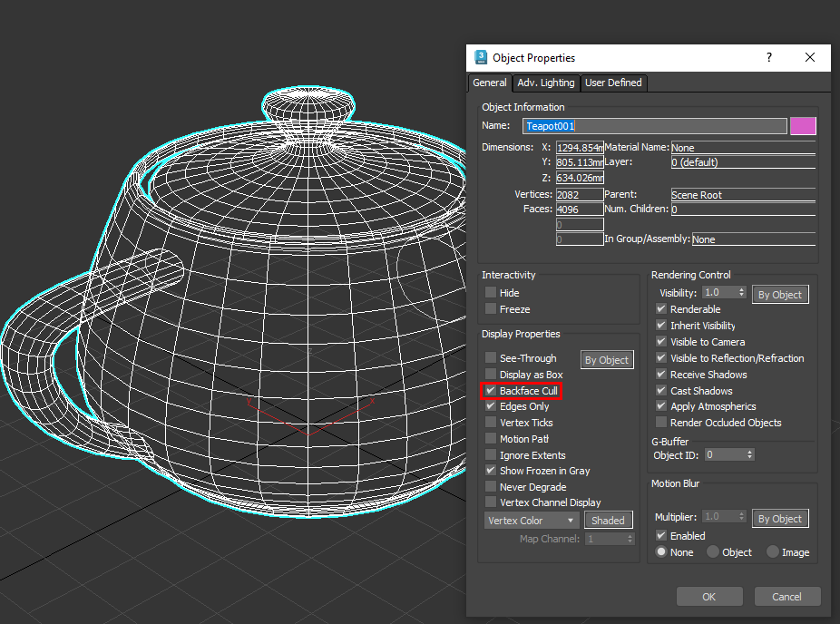
Task: Uncheck Cast Shadows
Action: point(661,391)
